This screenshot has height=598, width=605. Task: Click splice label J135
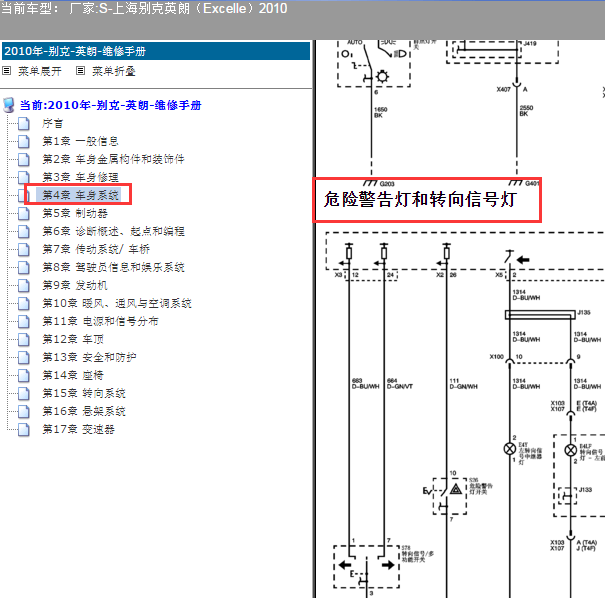584,313
